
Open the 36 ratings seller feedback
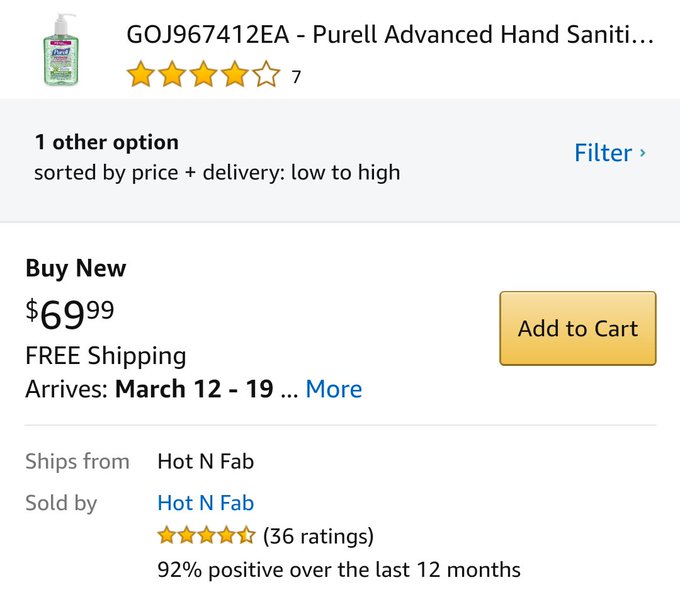coord(318,536)
